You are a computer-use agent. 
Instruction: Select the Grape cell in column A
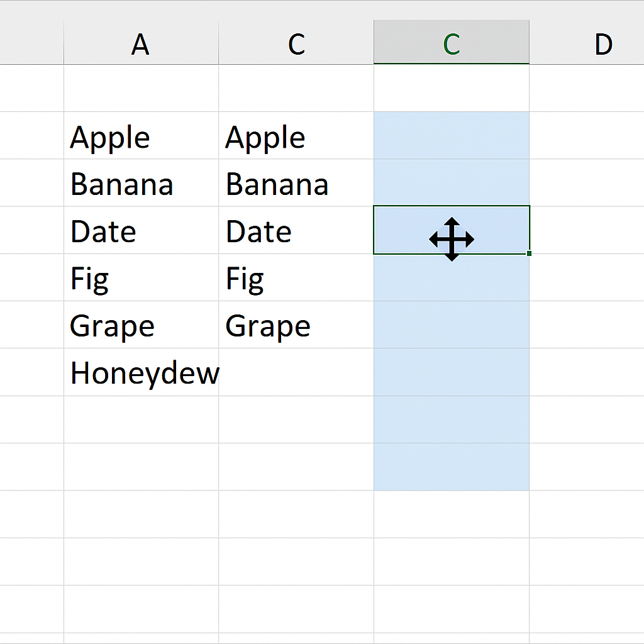(141, 325)
